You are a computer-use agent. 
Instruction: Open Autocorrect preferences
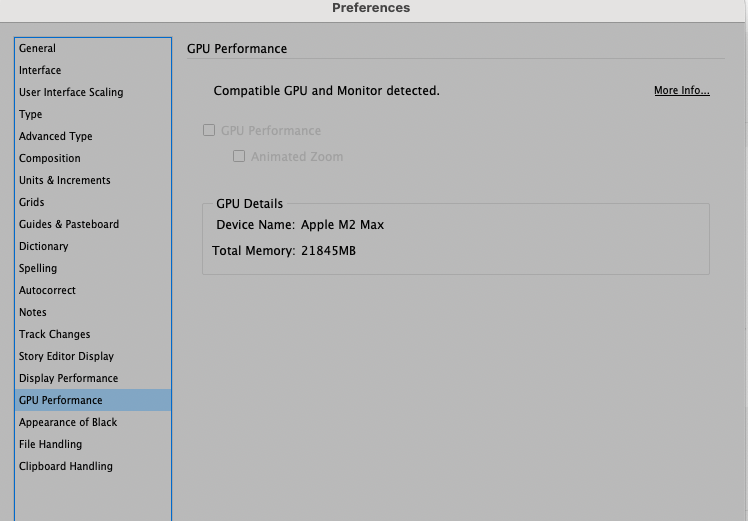47,290
